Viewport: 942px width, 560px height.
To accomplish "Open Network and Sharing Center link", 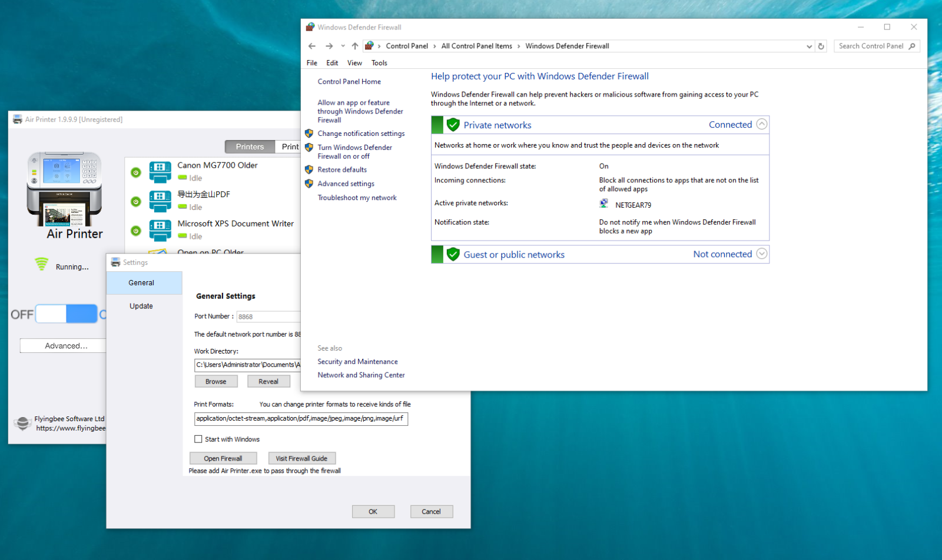I will click(x=361, y=375).
